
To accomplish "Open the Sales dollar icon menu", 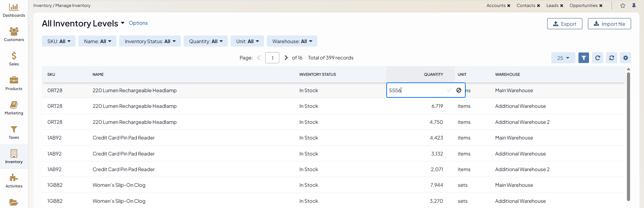I will click(x=14, y=59).
